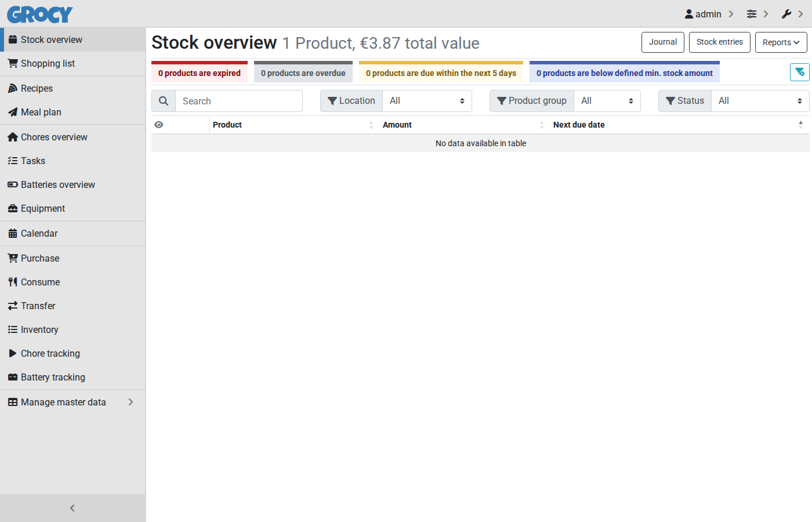
Task: Click the Shopping list cart icon
Action: pos(13,63)
